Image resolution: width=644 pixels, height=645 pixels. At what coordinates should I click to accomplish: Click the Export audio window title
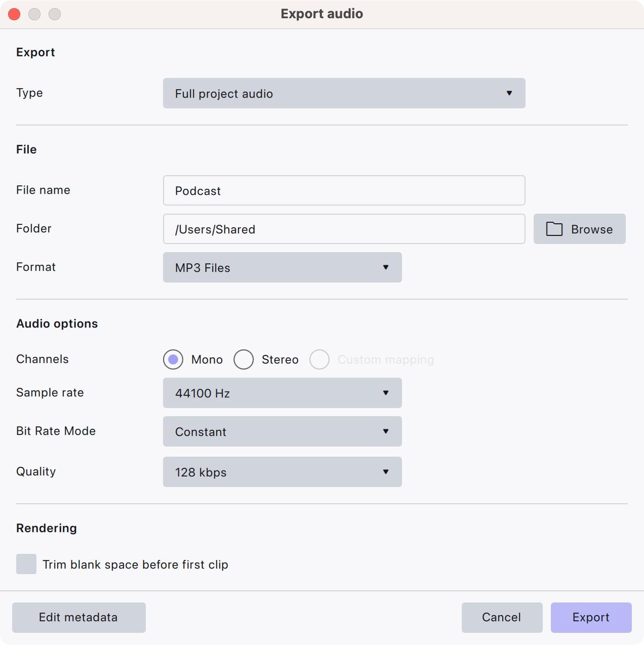coord(322,14)
